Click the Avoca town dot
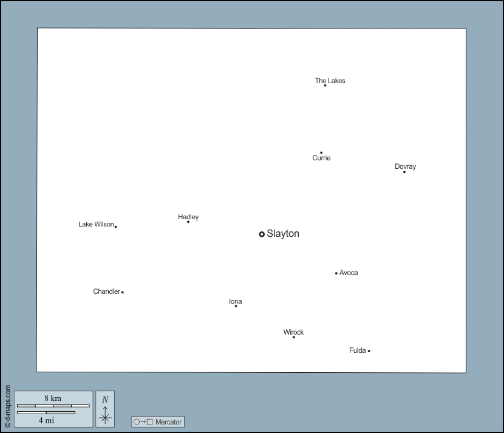The height and width of the screenshot is (433, 504). click(336, 273)
